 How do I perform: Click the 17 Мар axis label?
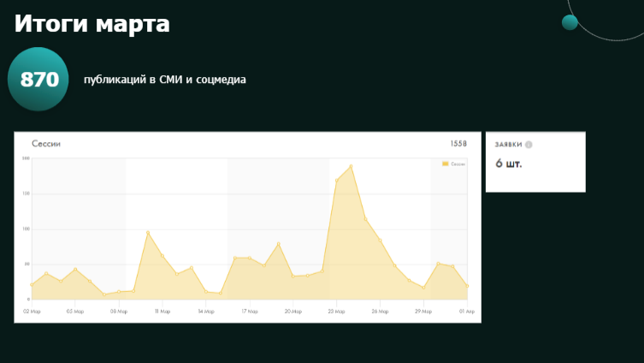pyautogui.click(x=250, y=312)
